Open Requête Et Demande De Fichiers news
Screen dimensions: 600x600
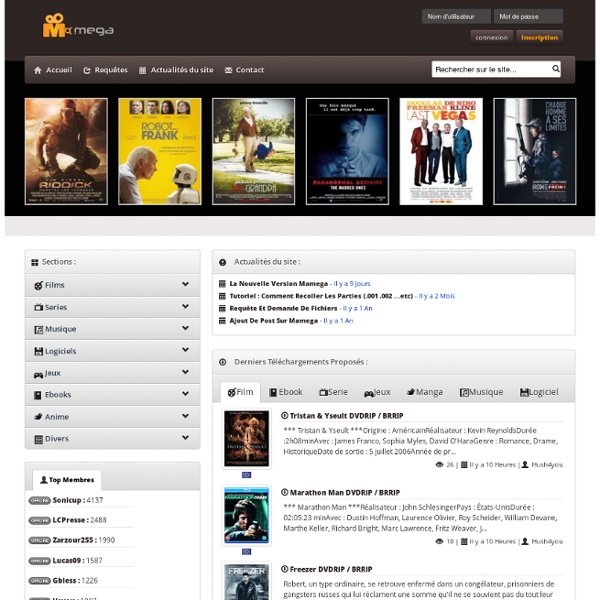(283, 308)
